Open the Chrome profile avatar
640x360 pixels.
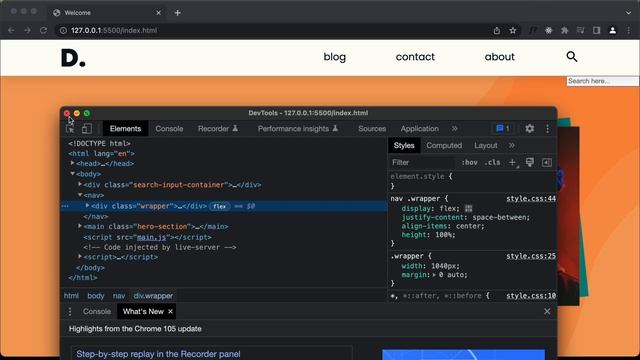pos(613,30)
